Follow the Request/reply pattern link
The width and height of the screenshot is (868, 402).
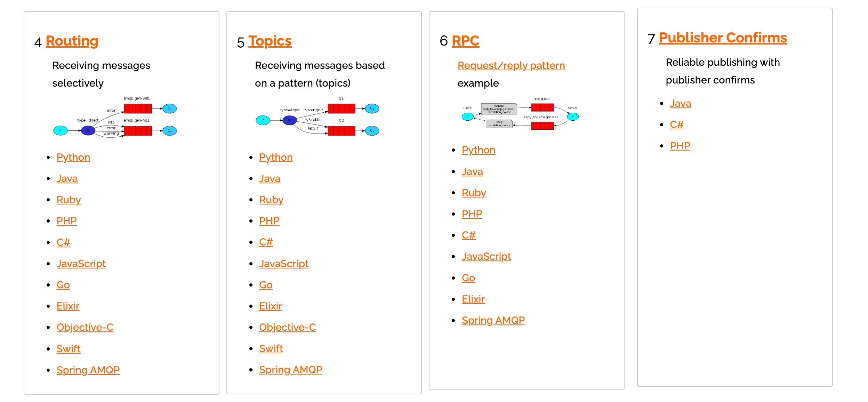tap(511, 65)
